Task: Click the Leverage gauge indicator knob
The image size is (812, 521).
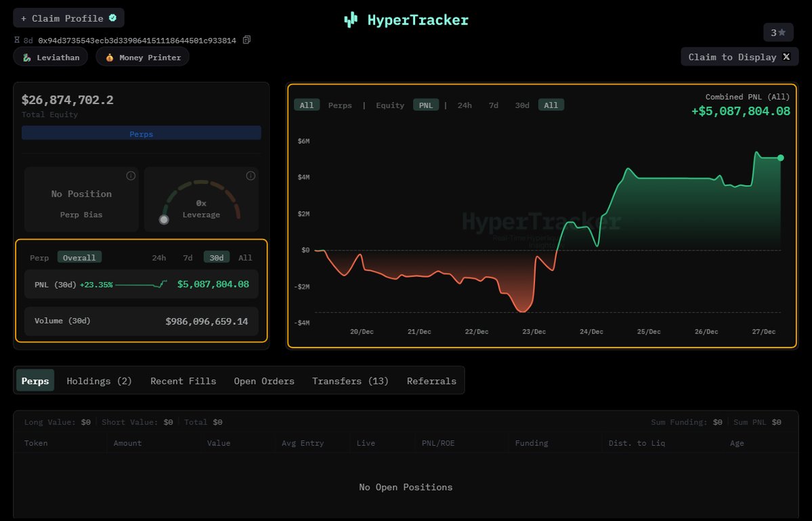Action: [x=163, y=219]
